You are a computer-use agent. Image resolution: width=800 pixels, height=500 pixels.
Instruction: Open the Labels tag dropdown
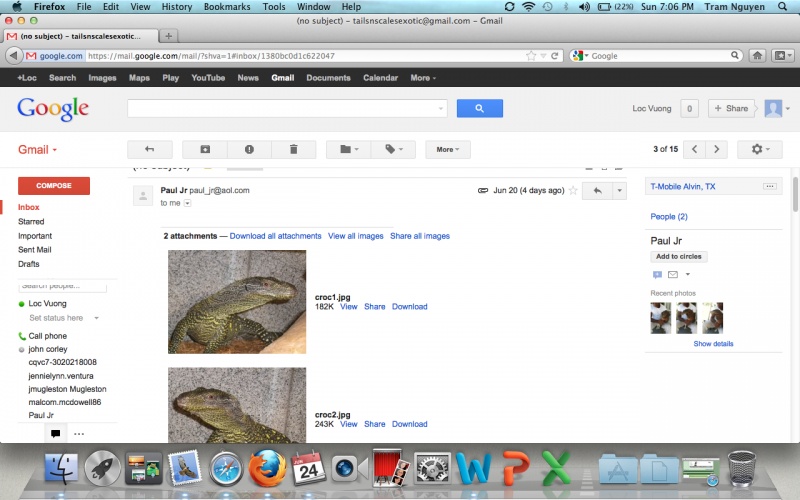tap(393, 149)
